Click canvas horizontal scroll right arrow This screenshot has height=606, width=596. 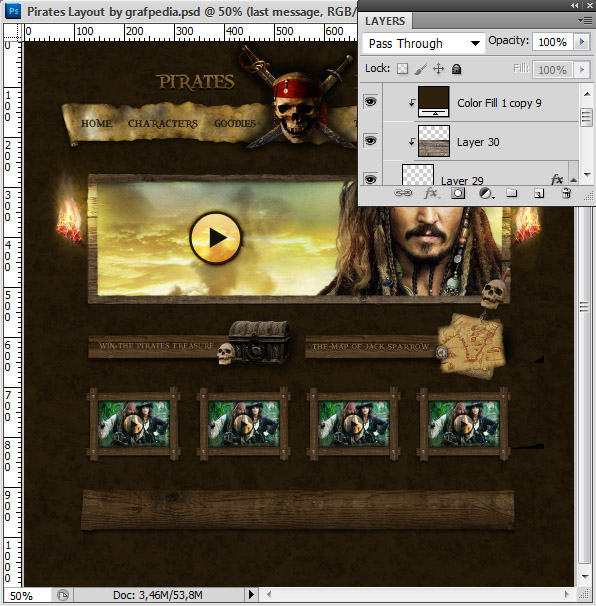(x=567, y=594)
